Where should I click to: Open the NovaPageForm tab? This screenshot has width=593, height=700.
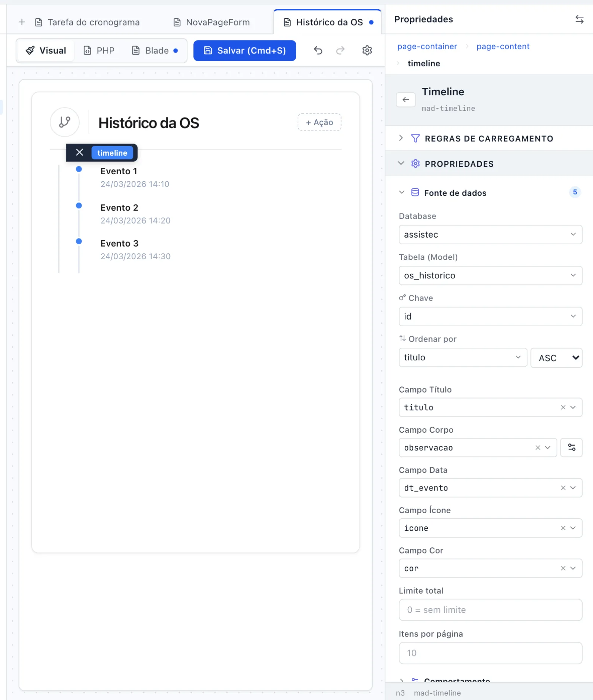212,22
